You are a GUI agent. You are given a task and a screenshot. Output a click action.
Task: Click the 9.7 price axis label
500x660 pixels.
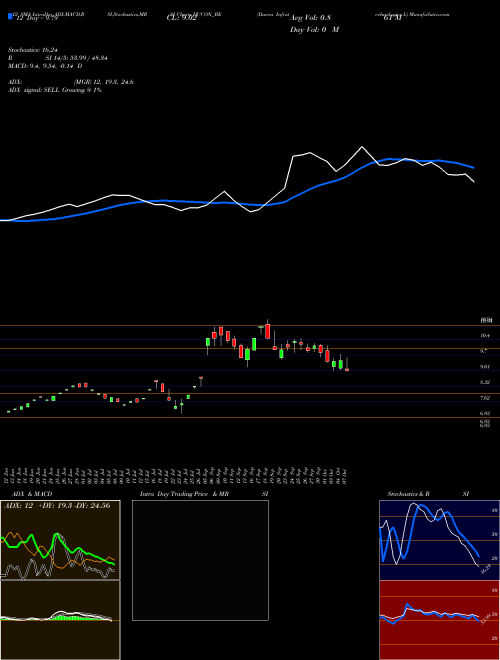pos(485,351)
